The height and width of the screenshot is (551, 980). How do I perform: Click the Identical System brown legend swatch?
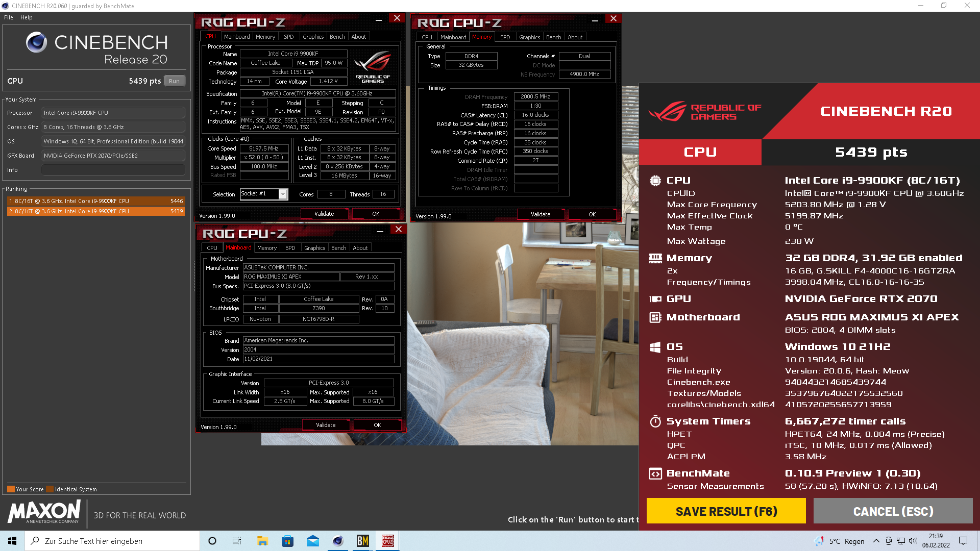point(50,489)
